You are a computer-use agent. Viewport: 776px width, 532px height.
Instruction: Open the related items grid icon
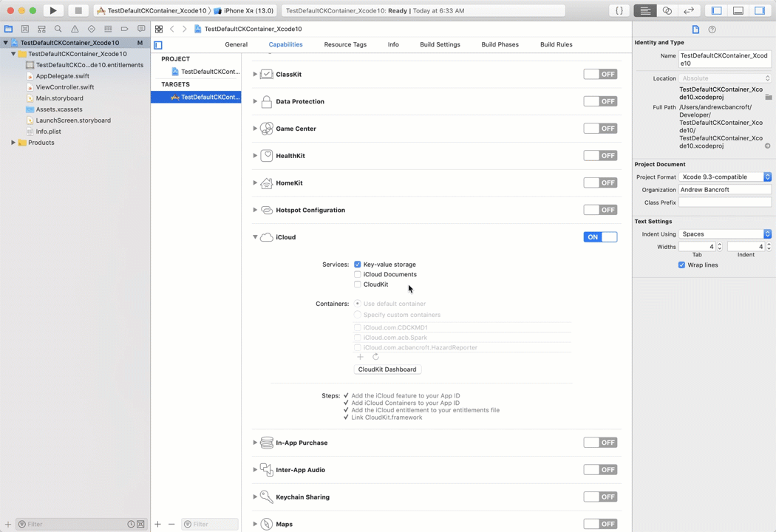pos(159,29)
